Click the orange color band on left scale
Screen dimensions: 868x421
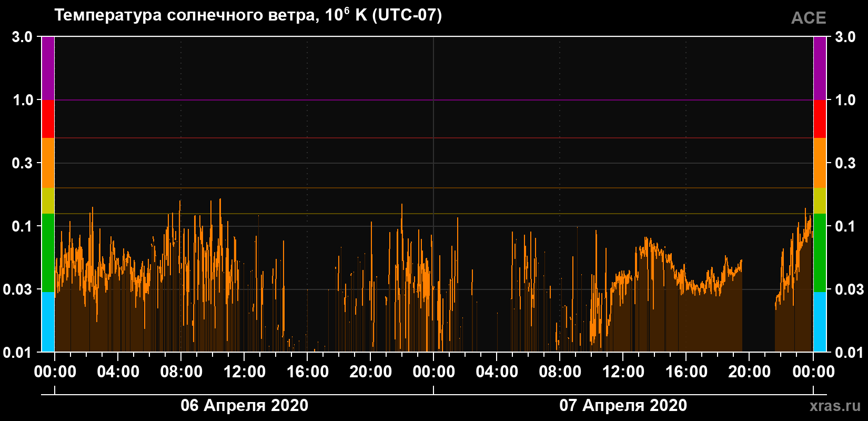(x=48, y=163)
